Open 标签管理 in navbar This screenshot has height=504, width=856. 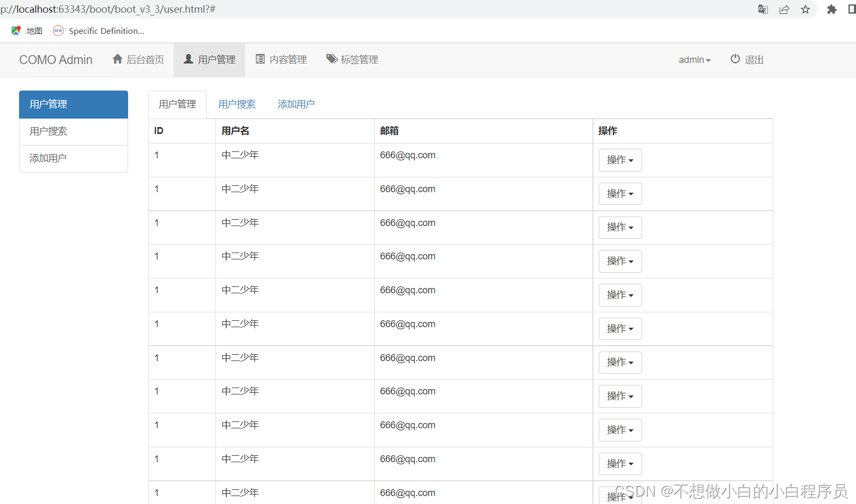pos(352,60)
